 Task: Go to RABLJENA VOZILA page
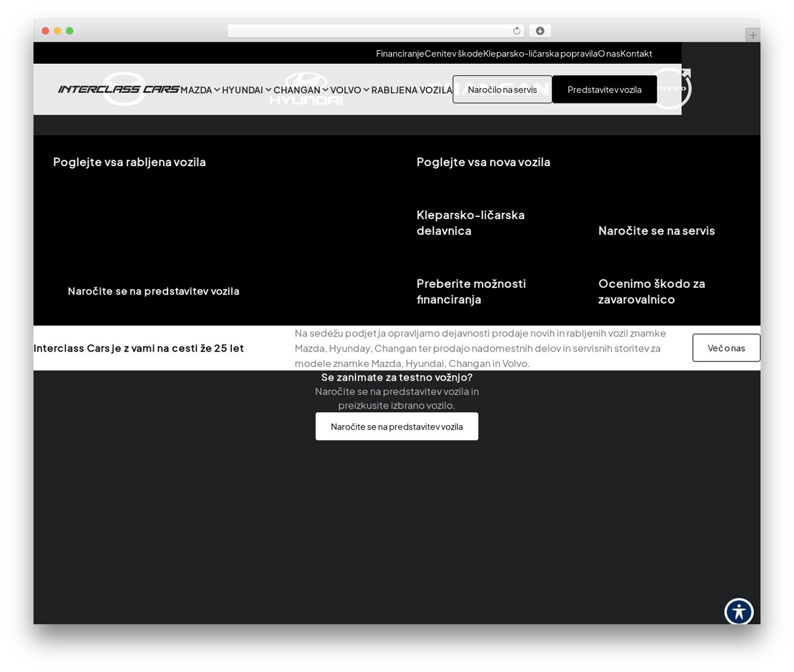click(412, 90)
